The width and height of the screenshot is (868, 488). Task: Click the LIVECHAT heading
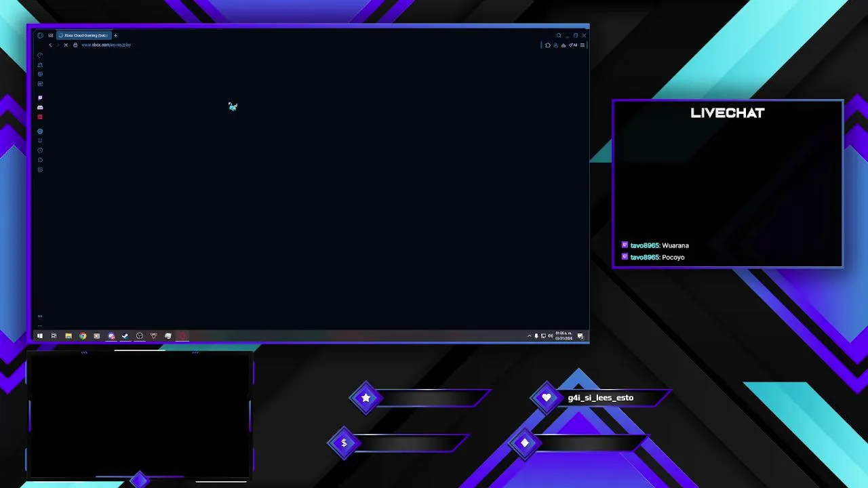(727, 113)
